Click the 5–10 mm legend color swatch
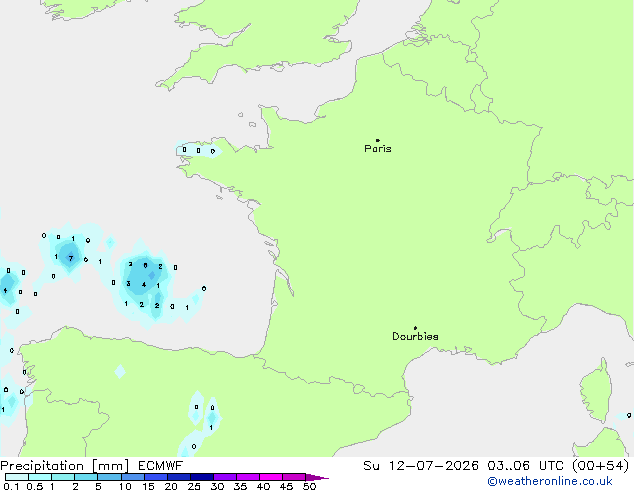 (x=109, y=477)
